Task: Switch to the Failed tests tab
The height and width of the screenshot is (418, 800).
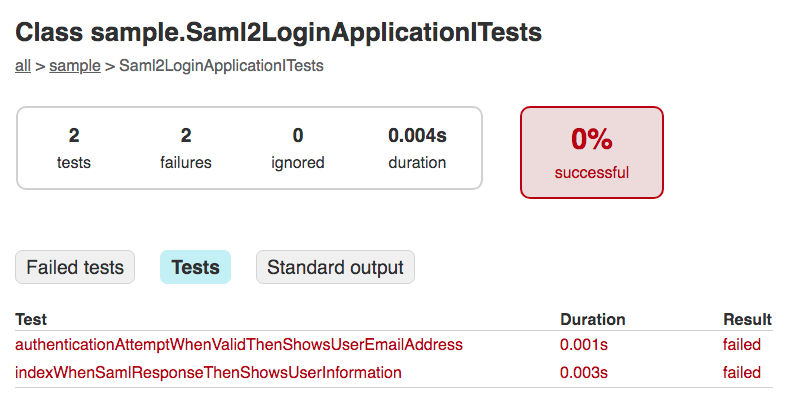Action: (x=75, y=268)
